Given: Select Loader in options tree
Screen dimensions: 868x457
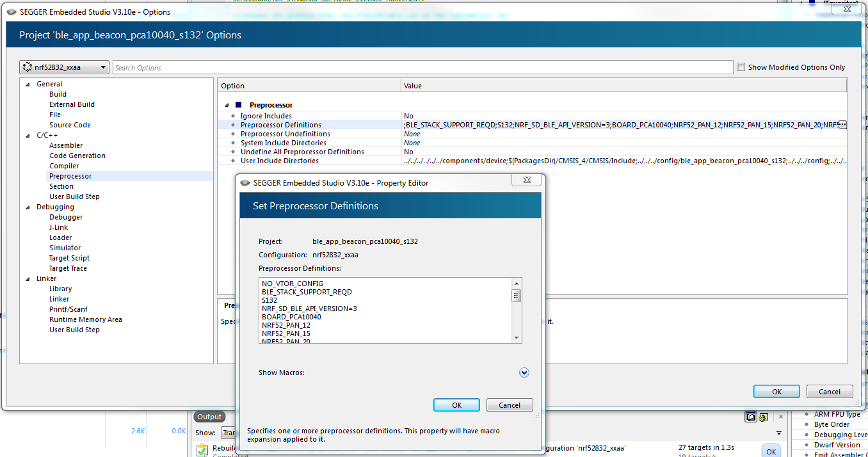Looking at the screenshot, I should [61, 237].
